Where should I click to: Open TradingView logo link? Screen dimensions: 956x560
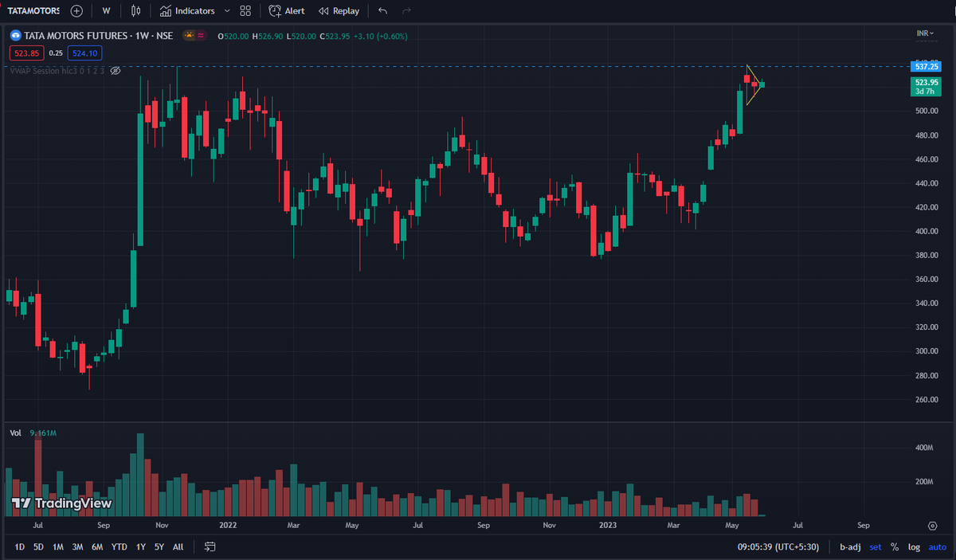click(61, 503)
